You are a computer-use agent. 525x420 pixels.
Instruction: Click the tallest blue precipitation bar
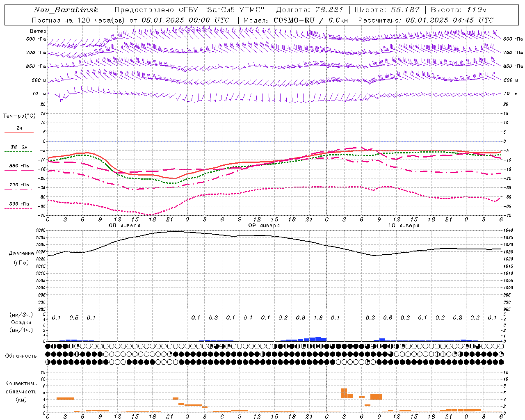click(318, 339)
